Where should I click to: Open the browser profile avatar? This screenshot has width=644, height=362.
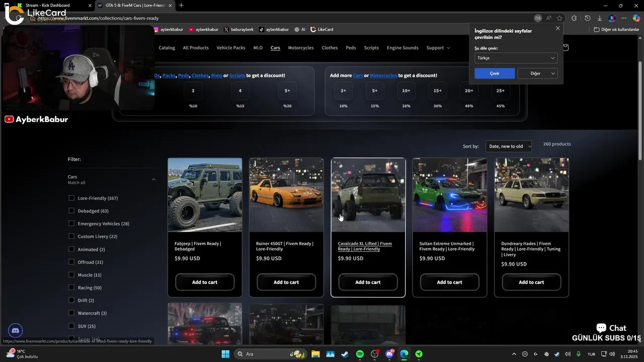612,18
